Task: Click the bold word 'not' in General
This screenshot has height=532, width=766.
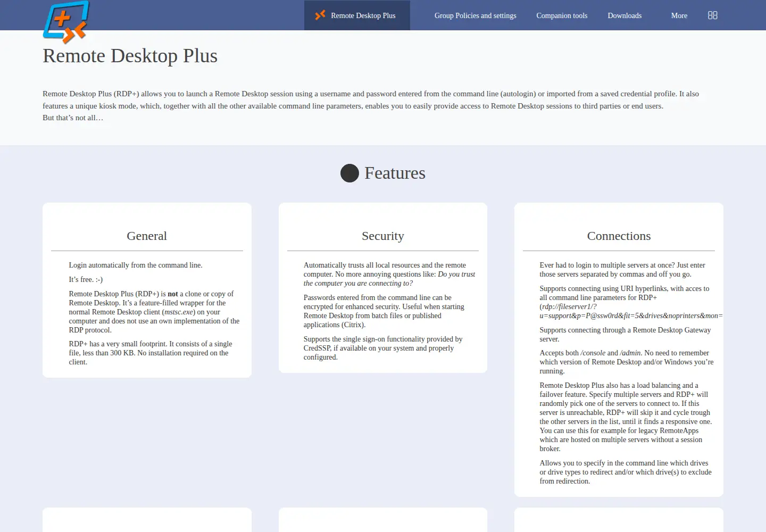Action: [173, 294]
